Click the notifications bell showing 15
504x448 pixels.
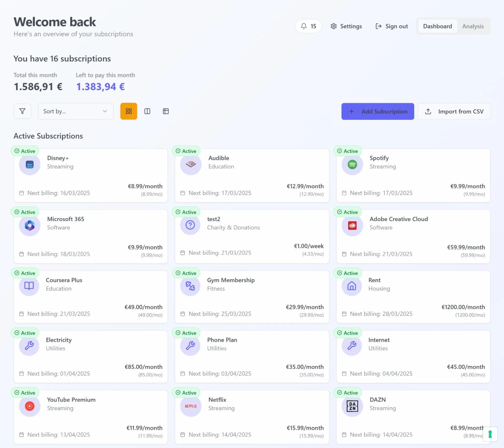pos(308,26)
